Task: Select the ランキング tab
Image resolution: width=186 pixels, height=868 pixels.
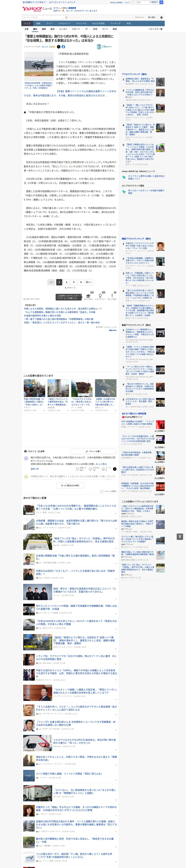Action: coord(115,24)
